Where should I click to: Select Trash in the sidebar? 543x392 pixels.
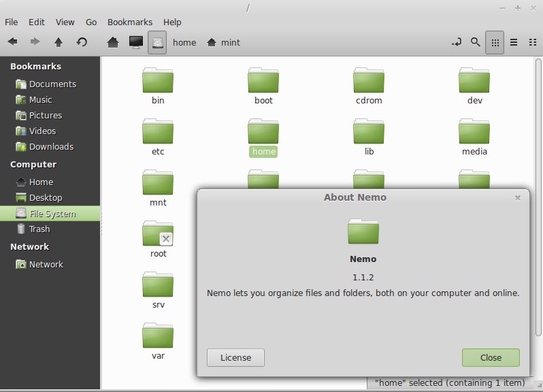(39, 229)
